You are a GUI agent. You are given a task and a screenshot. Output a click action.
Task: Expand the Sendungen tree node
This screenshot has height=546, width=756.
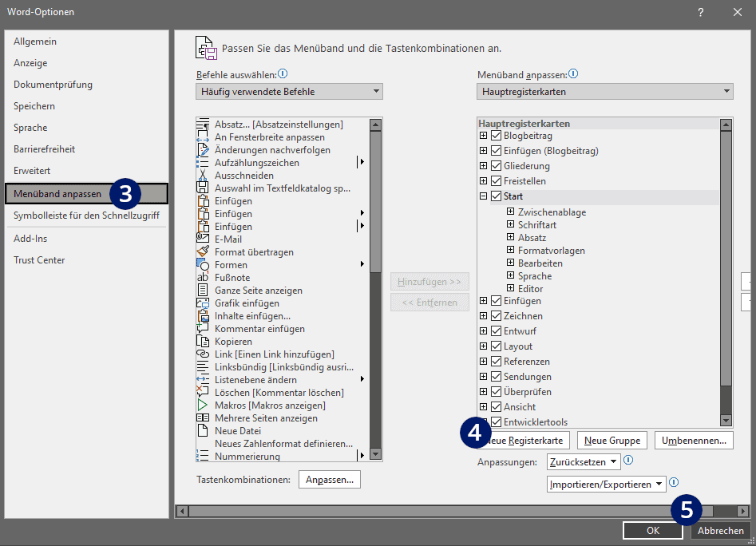click(x=484, y=376)
